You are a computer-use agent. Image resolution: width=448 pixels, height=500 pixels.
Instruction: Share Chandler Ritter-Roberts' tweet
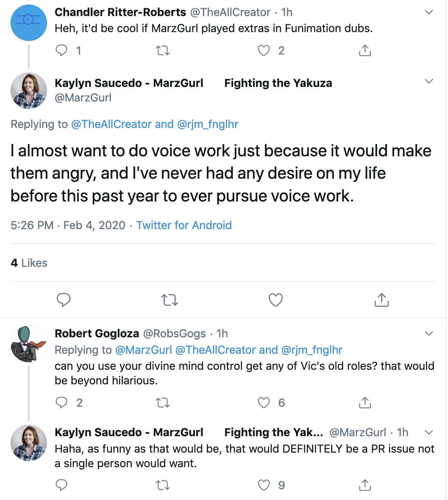coord(365,50)
